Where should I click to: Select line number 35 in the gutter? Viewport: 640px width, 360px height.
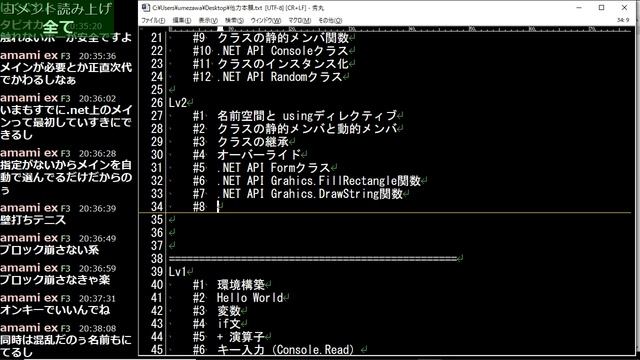(157, 220)
